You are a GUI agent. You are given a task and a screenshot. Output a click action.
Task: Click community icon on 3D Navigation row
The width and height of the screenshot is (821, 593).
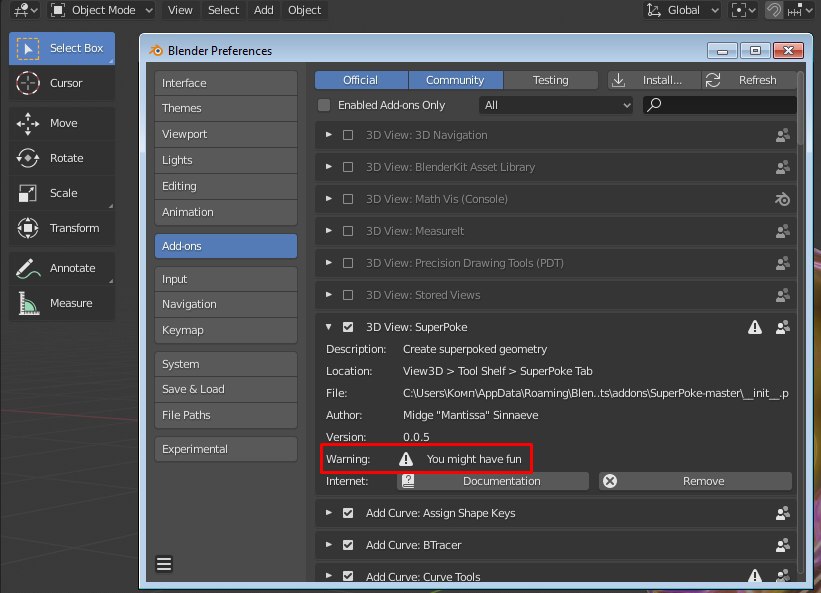[782, 135]
